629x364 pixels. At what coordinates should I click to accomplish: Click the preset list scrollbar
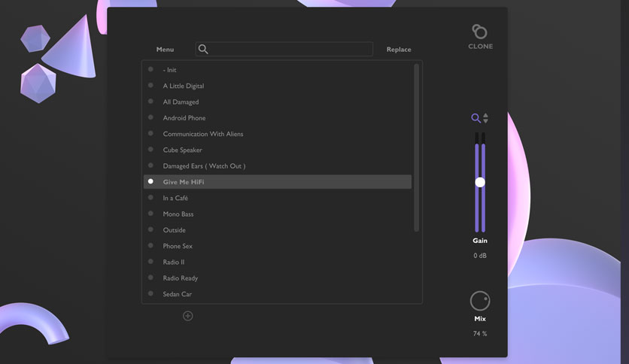(416, 147)
